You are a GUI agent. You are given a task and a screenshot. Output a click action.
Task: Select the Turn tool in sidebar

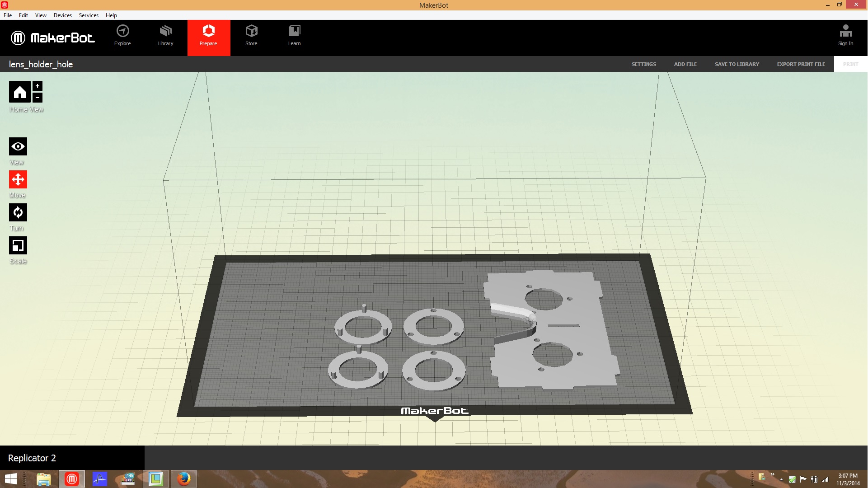pos(18,213)
